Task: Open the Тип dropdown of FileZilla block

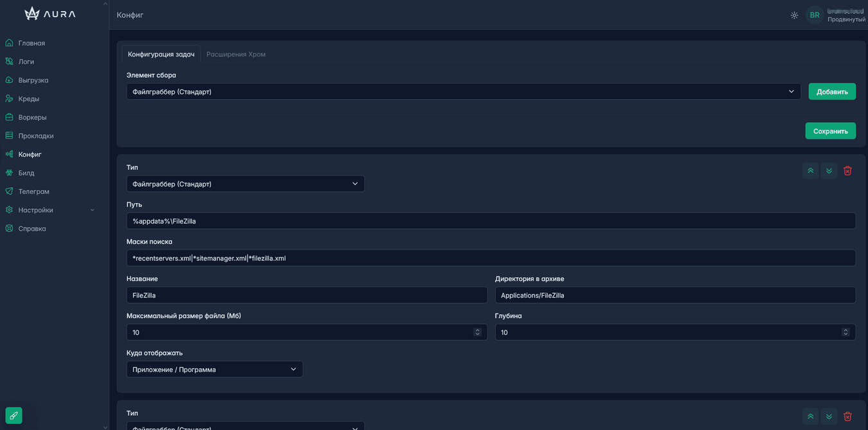Action: 246,184
